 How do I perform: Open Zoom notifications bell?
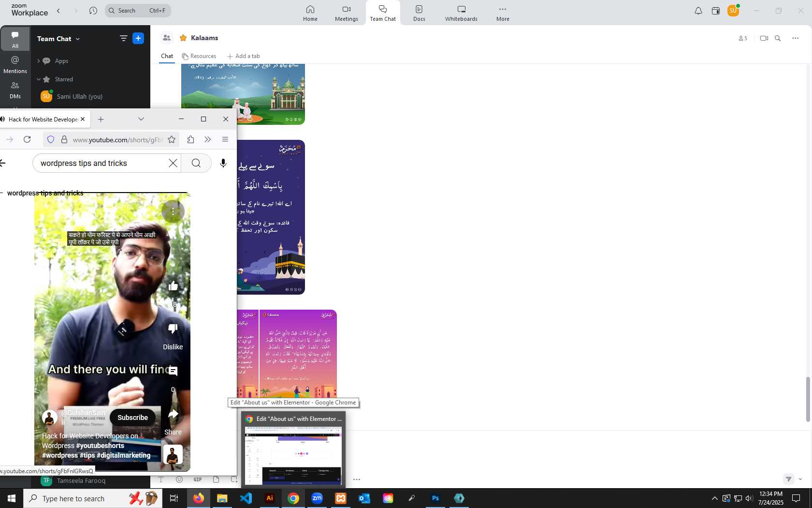click(x=698, y=11)
